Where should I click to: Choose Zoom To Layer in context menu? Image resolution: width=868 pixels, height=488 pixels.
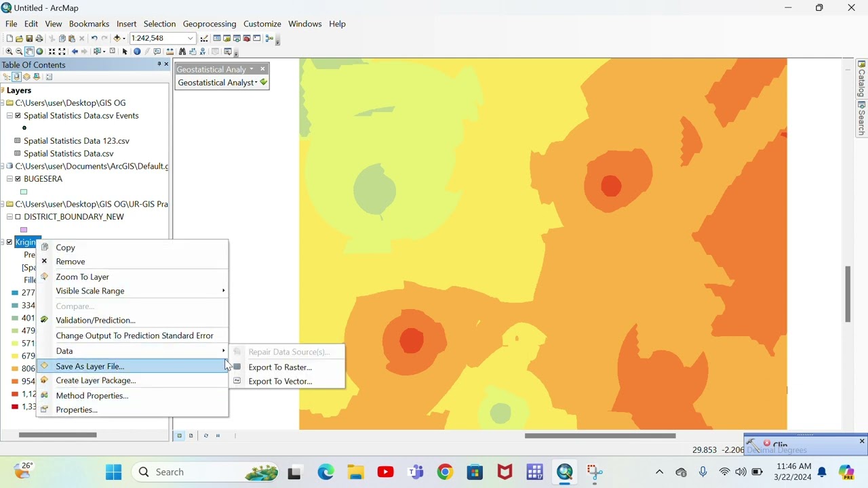(132, 277)
